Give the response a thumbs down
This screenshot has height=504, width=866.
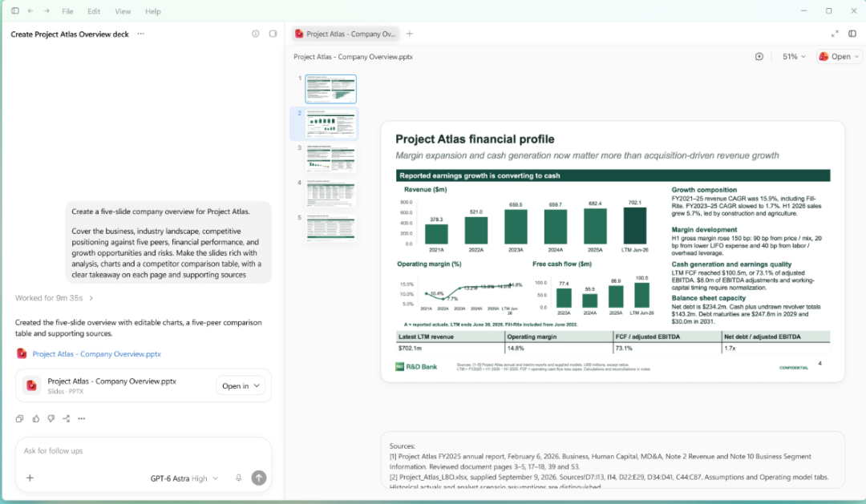point(51,418)
